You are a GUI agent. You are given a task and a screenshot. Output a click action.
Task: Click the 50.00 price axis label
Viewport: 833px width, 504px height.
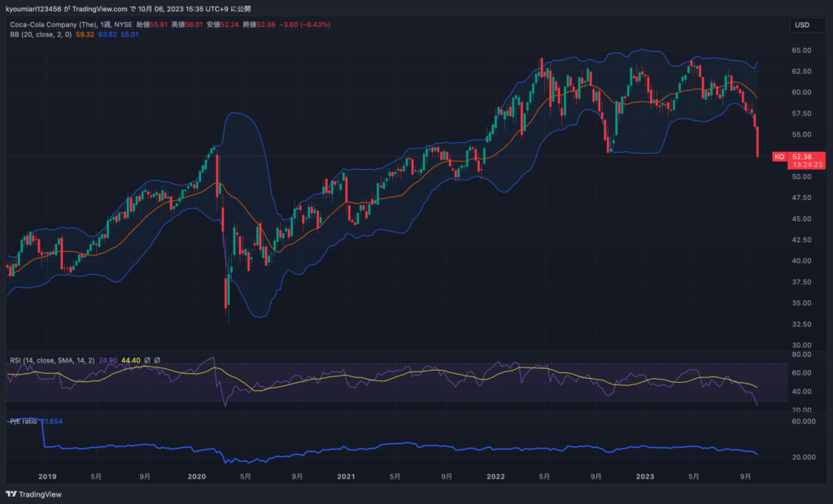pos(801,177)
